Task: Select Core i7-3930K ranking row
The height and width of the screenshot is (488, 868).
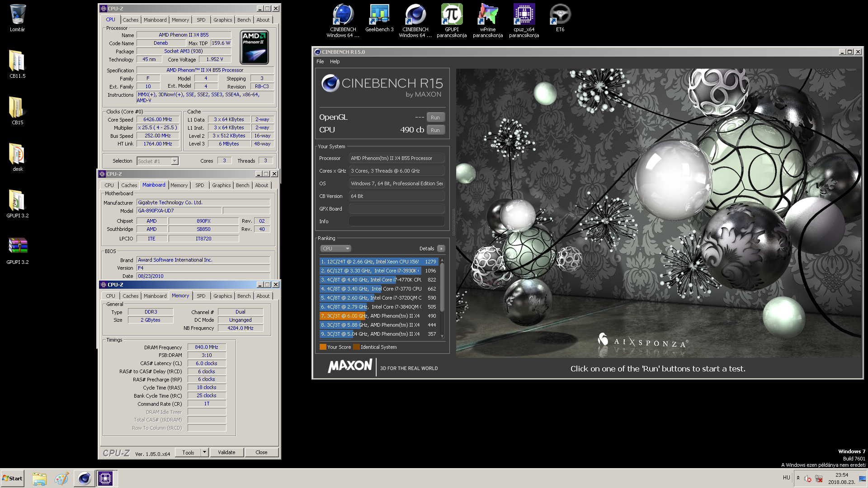Action: 378,271
